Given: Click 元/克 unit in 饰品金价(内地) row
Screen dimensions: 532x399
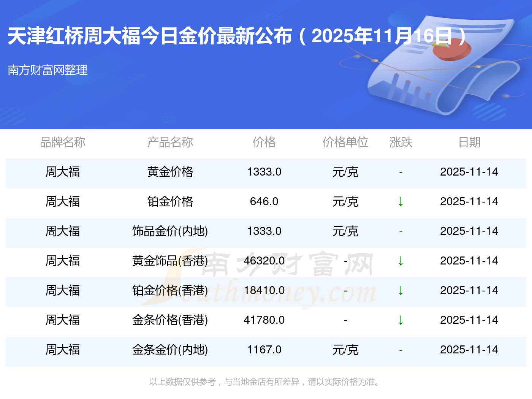Looking at the screenshot, I should click(x=345, y=231).
